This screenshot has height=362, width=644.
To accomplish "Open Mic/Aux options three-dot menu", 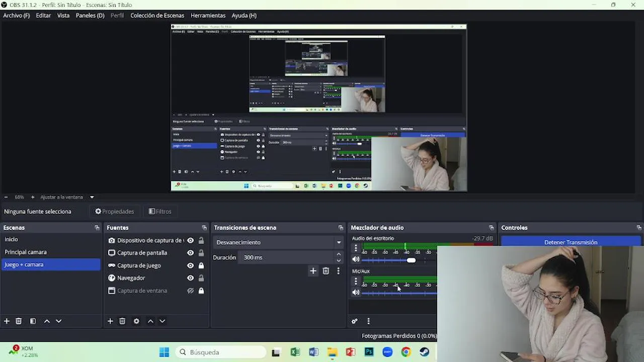I will (x=356, y=281).
